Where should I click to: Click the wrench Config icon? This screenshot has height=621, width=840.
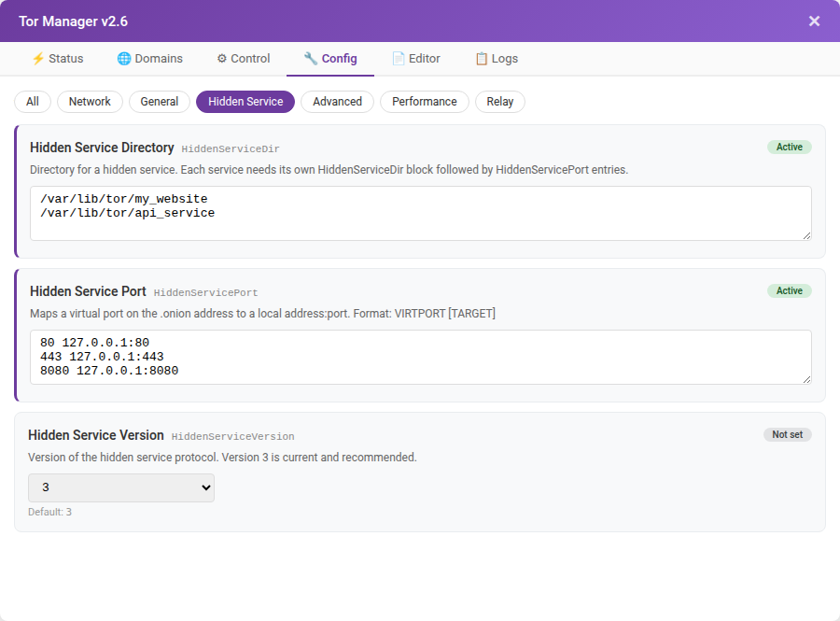(311, 59)
